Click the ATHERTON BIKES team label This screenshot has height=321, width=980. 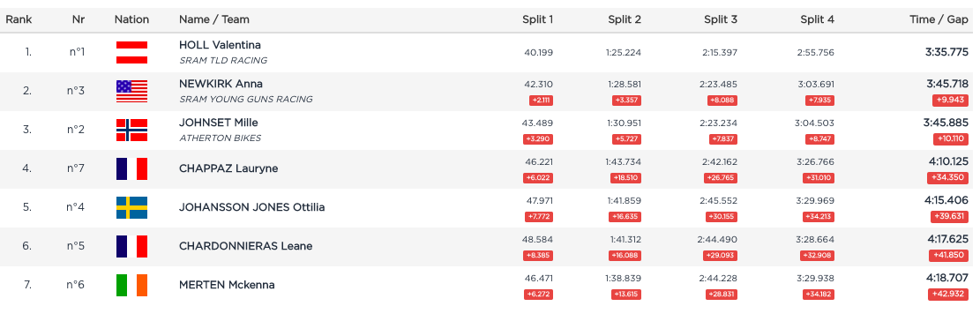coord(220,138)
